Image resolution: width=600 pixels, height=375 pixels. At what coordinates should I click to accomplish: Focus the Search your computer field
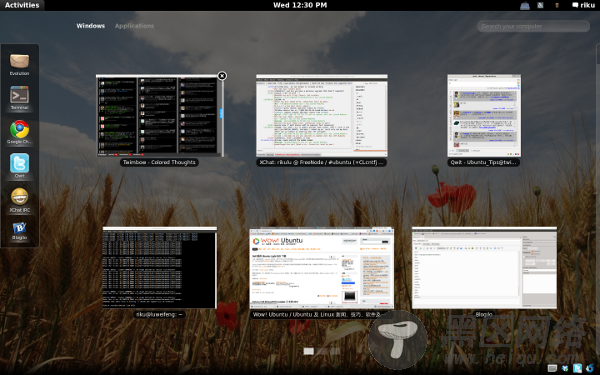(x=533, y=26)
